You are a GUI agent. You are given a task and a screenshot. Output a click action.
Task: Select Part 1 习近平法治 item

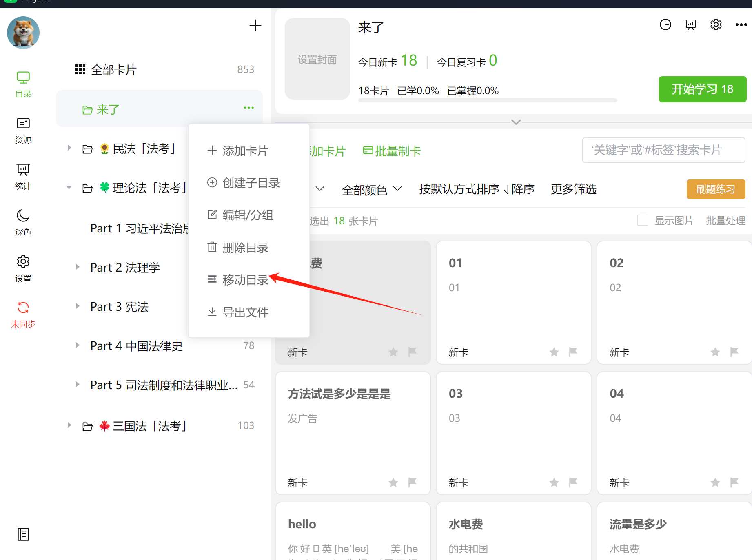[x=140, y=228]
